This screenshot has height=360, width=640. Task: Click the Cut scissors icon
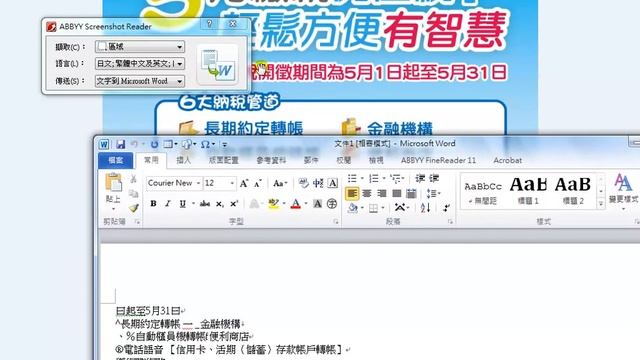tap(133, 179)
